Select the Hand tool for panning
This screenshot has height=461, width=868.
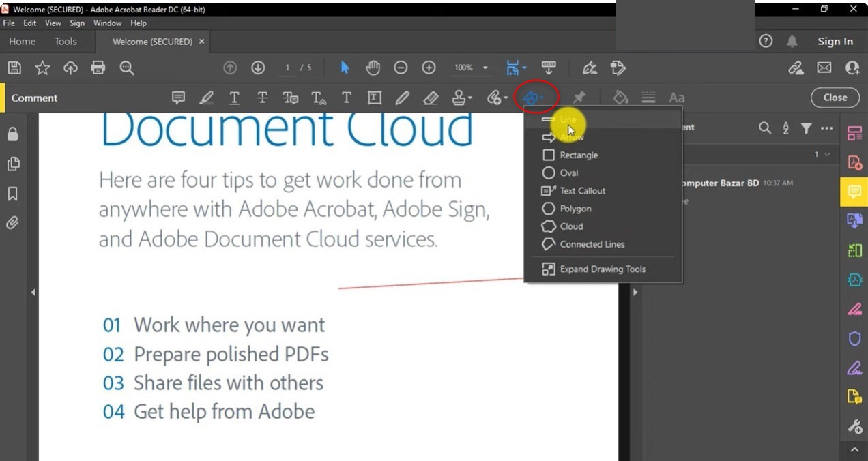(x=373, y=68)
